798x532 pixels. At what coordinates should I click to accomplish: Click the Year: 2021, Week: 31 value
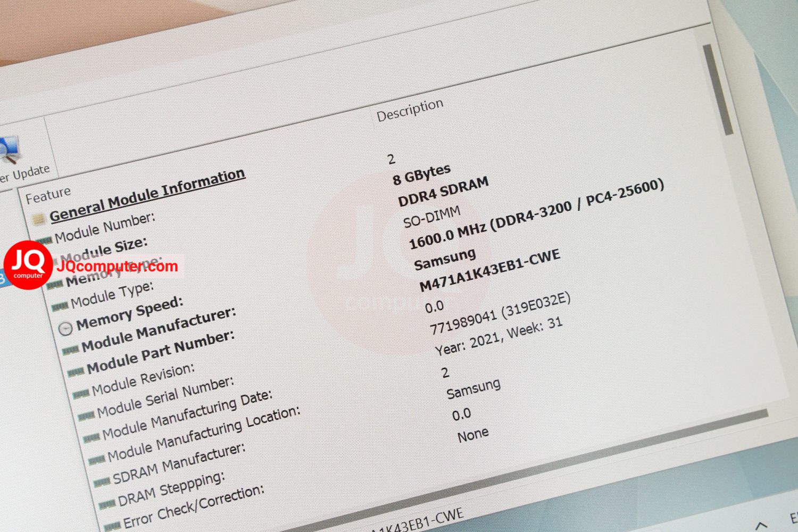[x=498, y=338]
